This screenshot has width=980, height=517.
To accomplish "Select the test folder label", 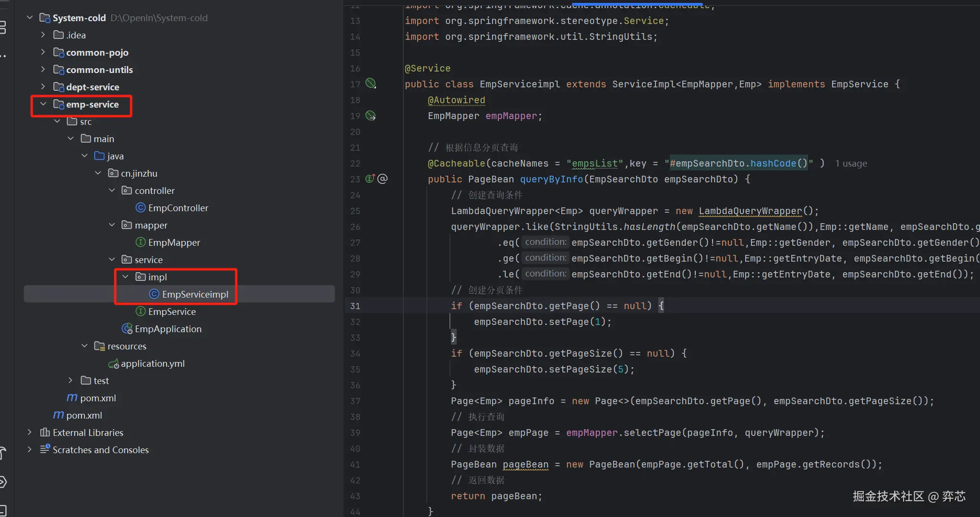I will [101, 381].
